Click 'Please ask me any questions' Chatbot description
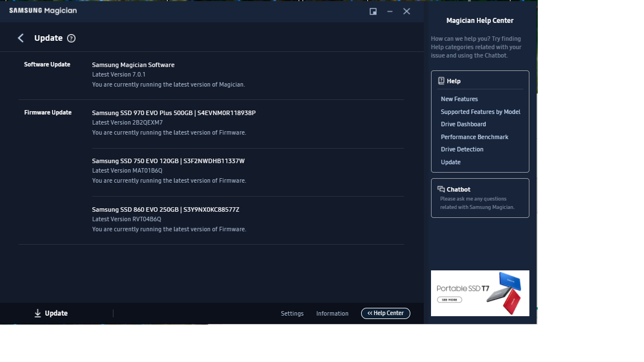The image size is (644, 362). 477,203
